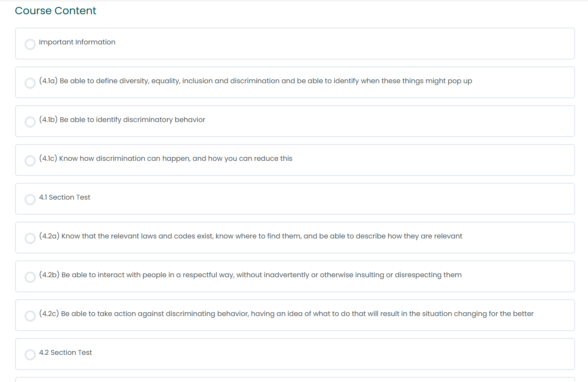Click the circle icon beside 4.2 Section Test
Screen dimensions: 588x382
(30, 355)
